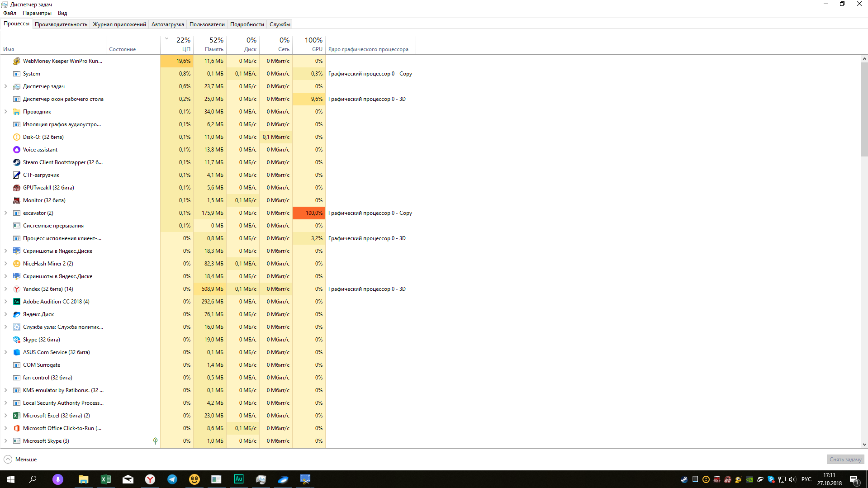Sort by the Имя column header
The image size is (868, 488).
pyautogui.click(x=53, y=45)
